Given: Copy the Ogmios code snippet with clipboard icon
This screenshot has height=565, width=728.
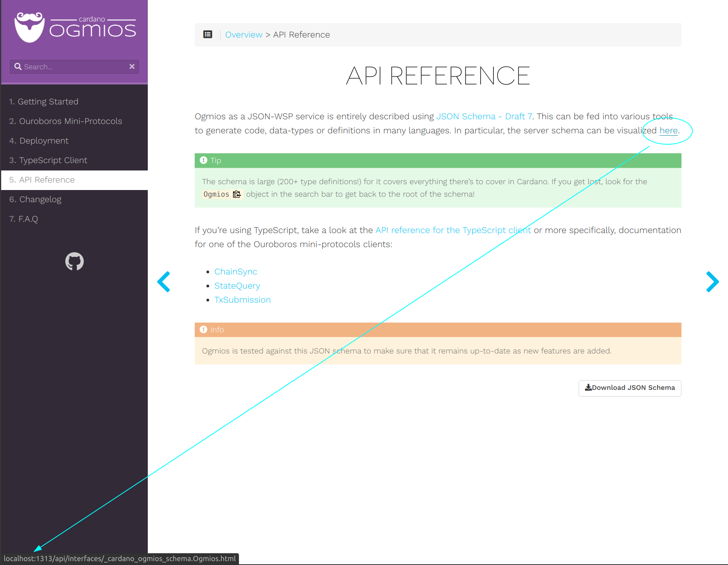Looking at the screenshot, I should pyautogui.click(x=237, y=194).
